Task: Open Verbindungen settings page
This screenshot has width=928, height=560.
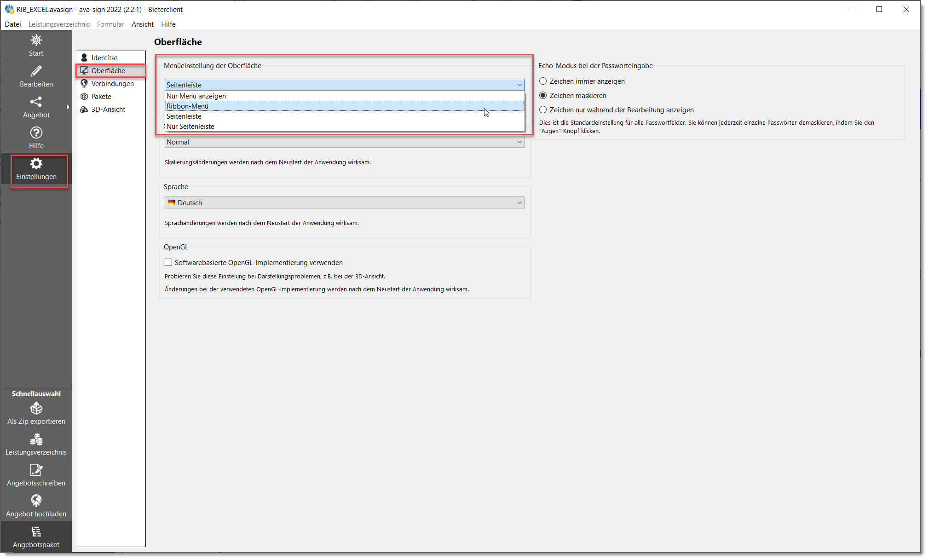Action: 111,83
